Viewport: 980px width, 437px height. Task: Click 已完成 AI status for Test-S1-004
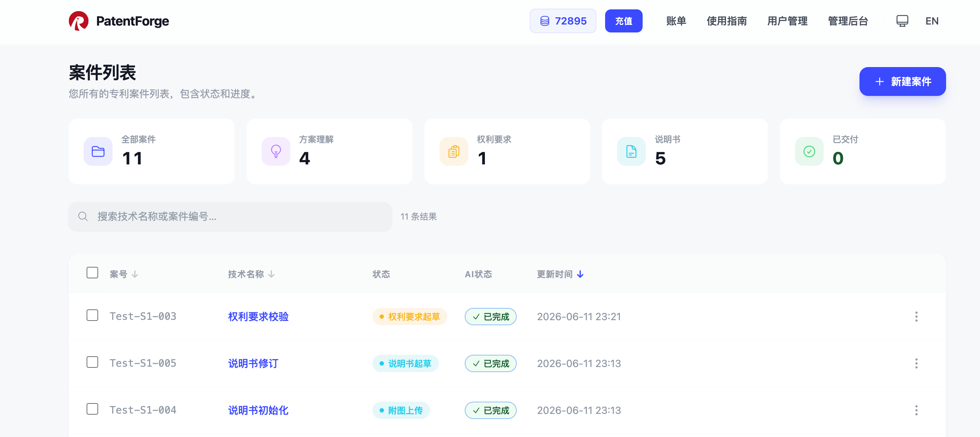pyautogui.click(x=490, y=410)
